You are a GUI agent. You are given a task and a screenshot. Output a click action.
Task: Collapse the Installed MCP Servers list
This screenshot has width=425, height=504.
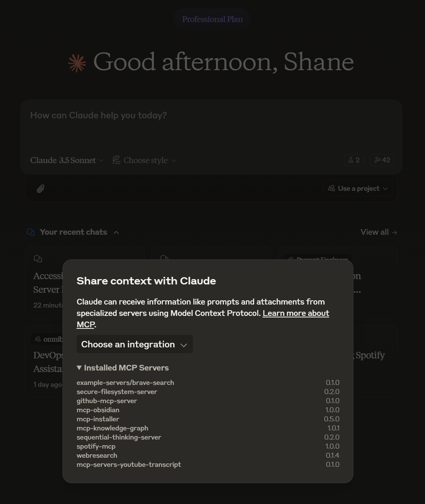(79, 368)
